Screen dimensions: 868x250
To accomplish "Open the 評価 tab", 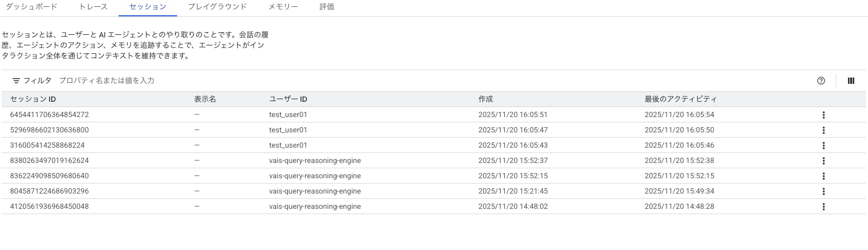I will (x=327, y=7).
